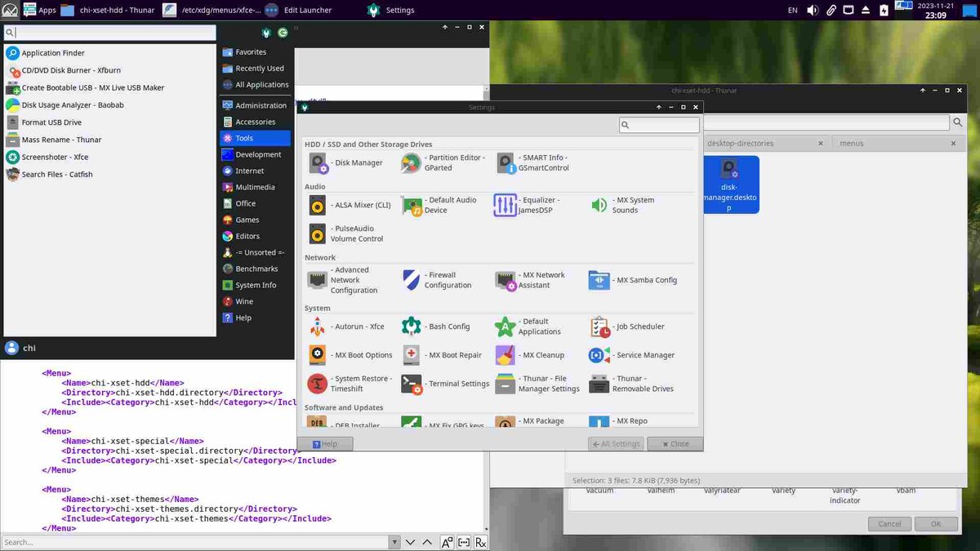Select Multimedia menu category
Screen dimensions: 980x551
click(x=255, y=187)
